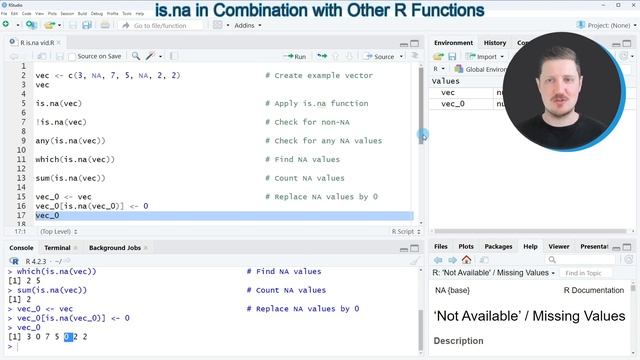Image resolution: width=640 pixels, height=360 pixels.
Task: Select the vec_0 variable in Environment
Action: point(453,104)
